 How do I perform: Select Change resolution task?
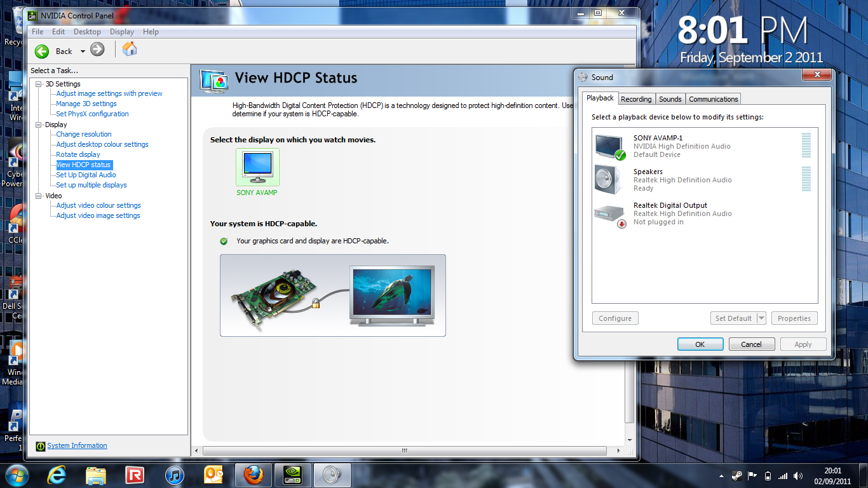84,134
